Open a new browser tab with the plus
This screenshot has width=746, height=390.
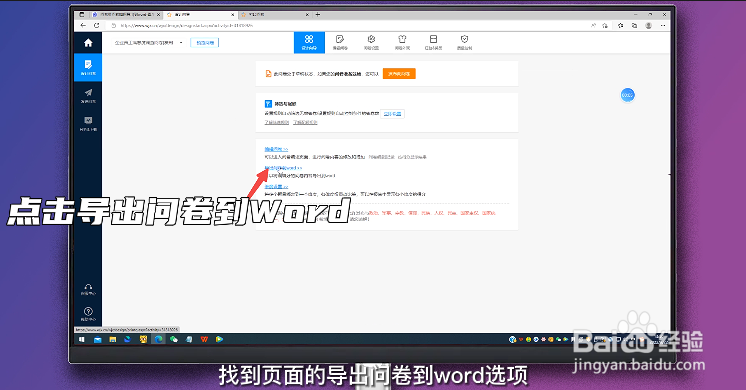(x=318, y=15)
